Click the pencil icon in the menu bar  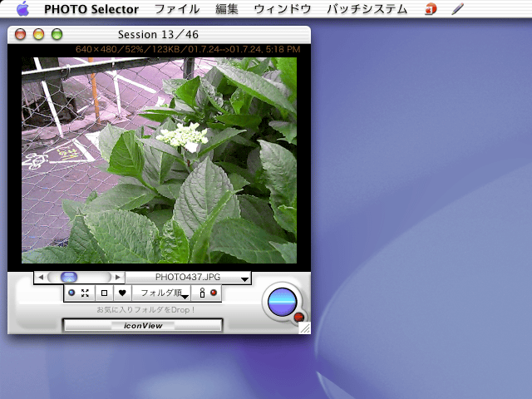coord(457,9)
